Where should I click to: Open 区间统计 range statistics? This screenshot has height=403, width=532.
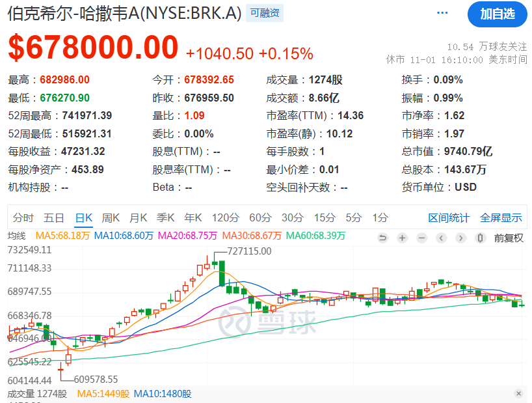pos(449,217)
